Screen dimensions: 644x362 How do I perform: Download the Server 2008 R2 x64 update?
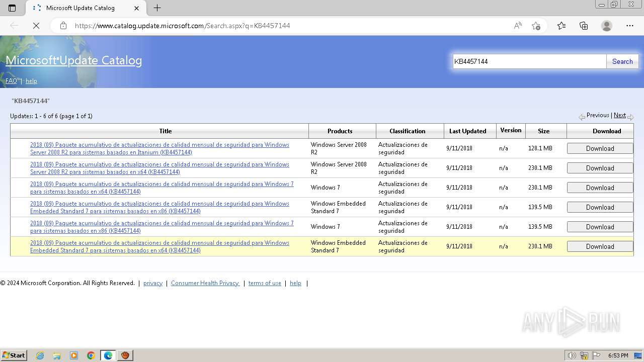pyautogui.click(x=600, y=168)
